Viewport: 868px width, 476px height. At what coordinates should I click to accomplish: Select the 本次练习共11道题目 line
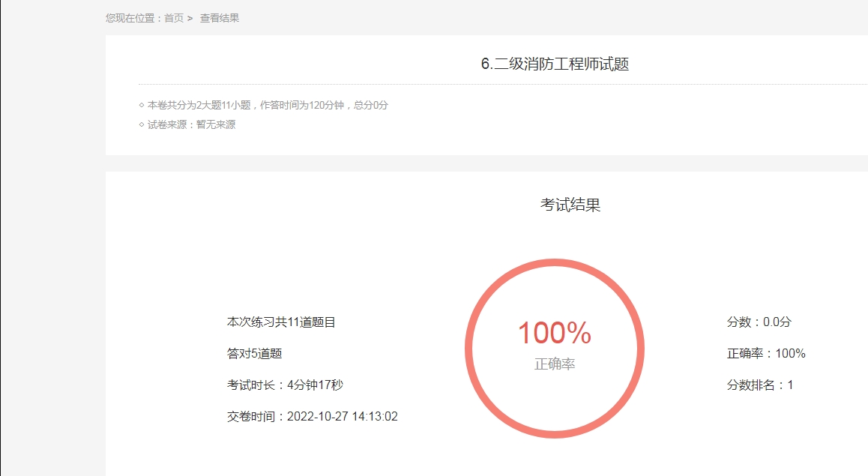click(x=281, y=322)
